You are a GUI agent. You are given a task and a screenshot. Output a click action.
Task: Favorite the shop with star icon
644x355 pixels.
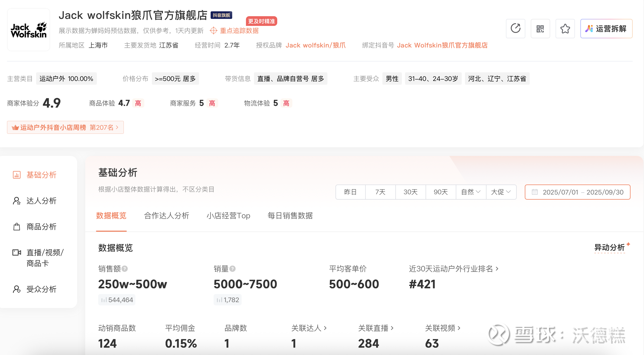(565, 29)
